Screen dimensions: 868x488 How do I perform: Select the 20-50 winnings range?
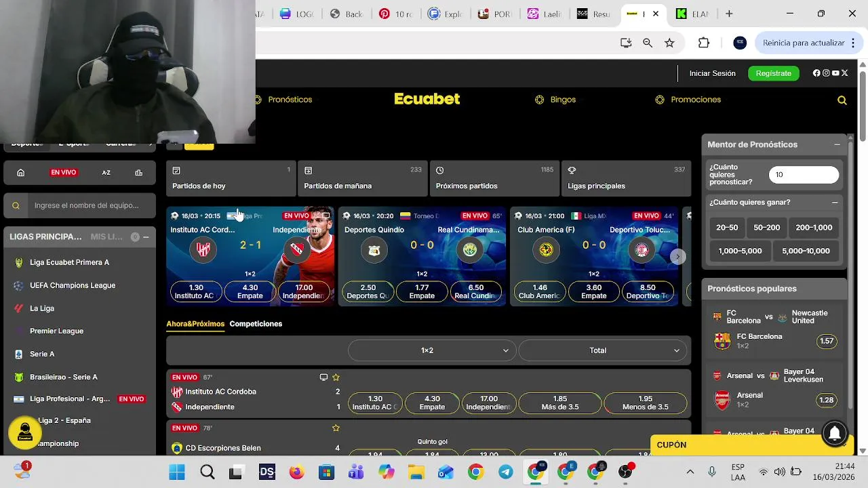point(727,228)
